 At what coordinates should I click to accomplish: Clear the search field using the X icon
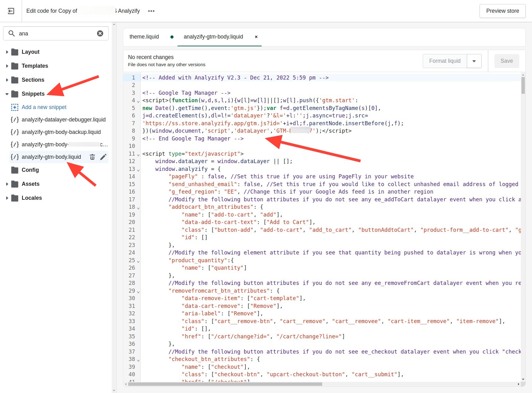tap(100, 33)
